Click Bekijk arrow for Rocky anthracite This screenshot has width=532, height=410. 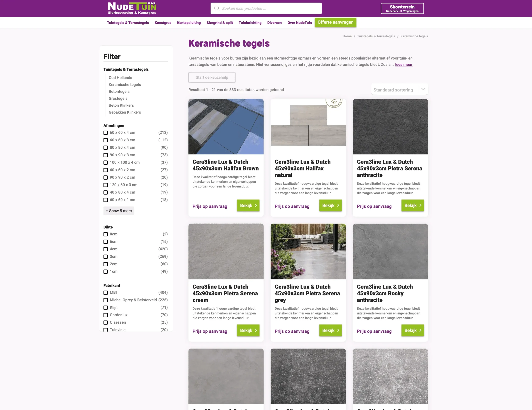coord(420,330)
